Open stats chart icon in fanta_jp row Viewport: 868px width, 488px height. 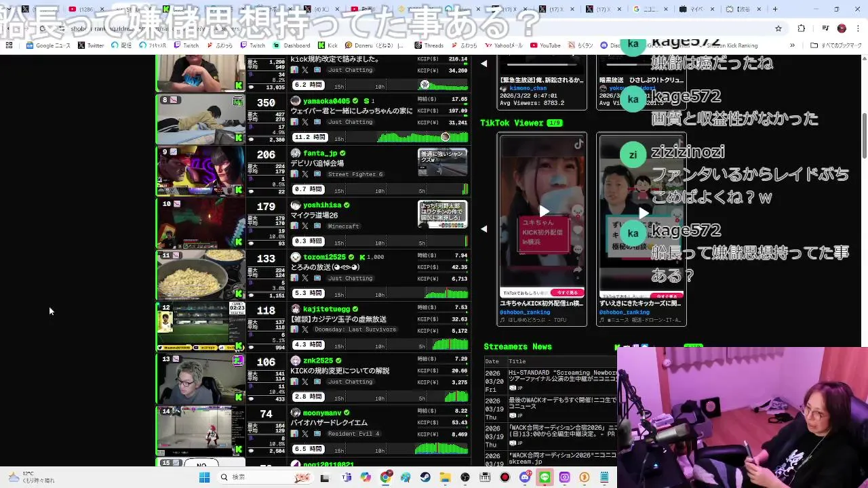(294, 174)
